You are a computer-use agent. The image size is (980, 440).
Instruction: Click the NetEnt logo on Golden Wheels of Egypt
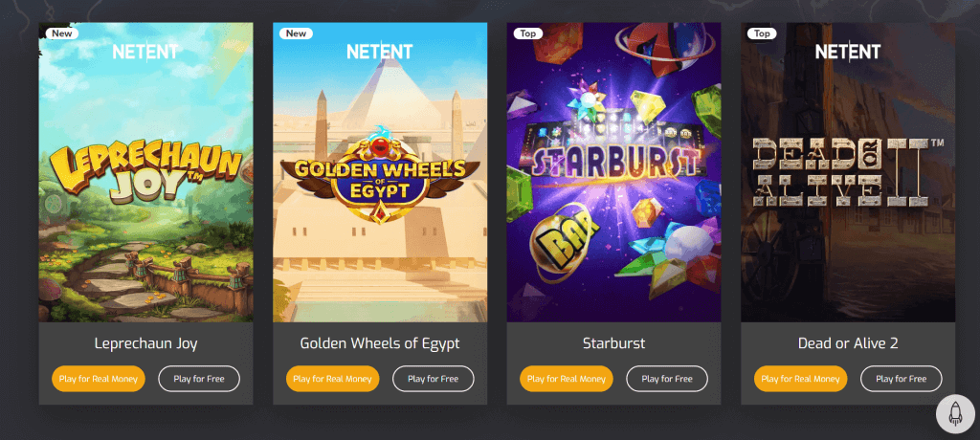[380, 52]
